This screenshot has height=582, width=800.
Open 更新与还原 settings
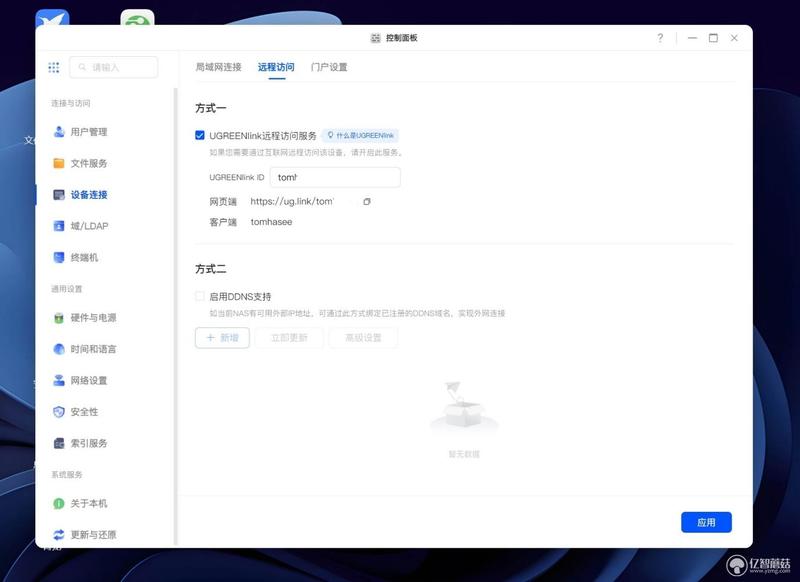point(85,535)
